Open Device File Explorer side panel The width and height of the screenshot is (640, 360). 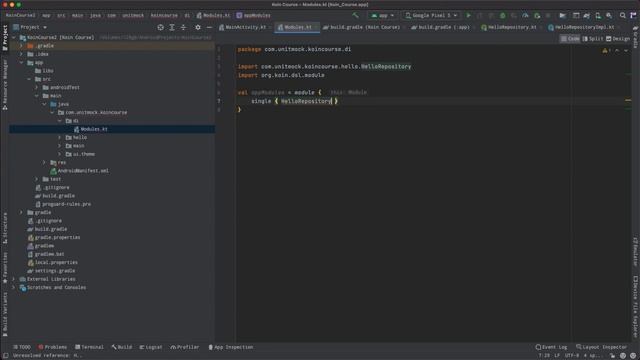(x=636, y=307)
